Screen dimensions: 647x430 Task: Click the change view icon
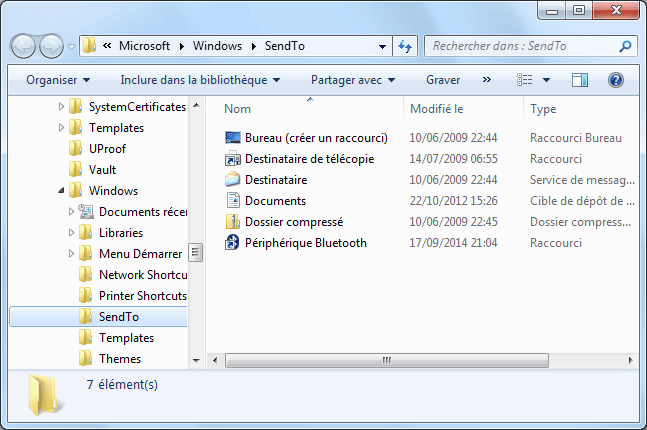524,80
